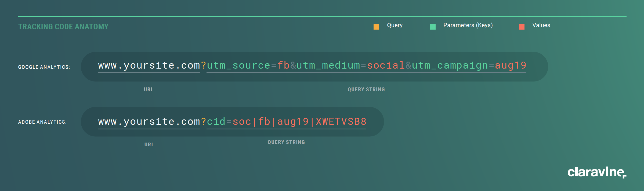Image resolution: width=644 pixels, height=191 pixels.
Task: Click the 'soc' value in Adobe URL
Action: coord(242,122)
